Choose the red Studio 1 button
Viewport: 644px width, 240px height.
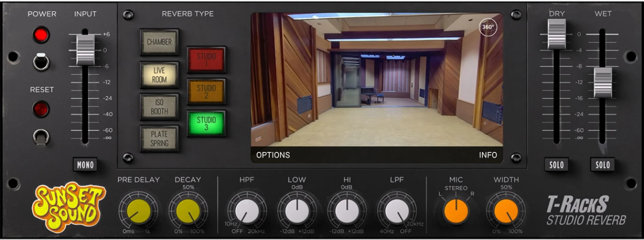pyautogui.click(x=206, y=60)
